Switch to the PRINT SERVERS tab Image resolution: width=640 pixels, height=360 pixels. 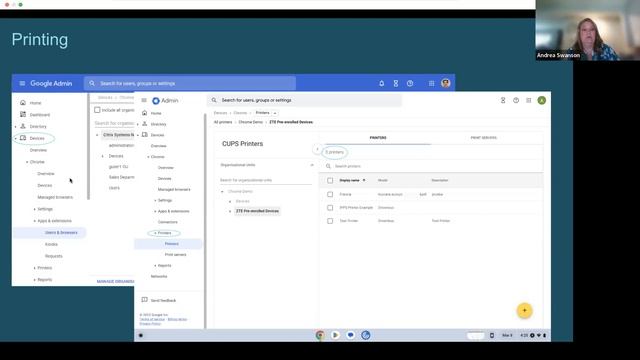coord(484,138)
